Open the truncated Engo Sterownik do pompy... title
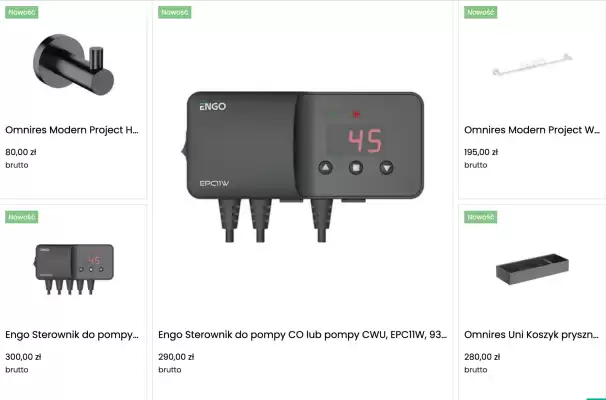Image resolution: width=606 pixels, height=400 pixels. click(x=72, y=335)
